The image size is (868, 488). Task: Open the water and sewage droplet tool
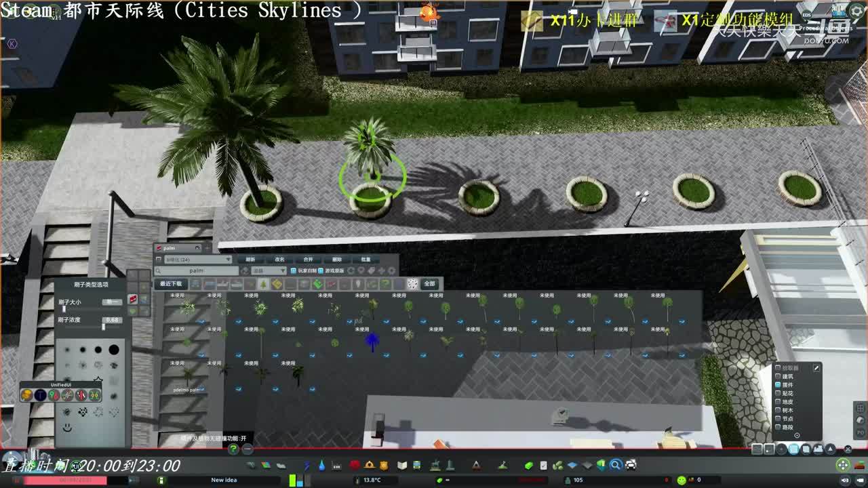pos(321,465)
